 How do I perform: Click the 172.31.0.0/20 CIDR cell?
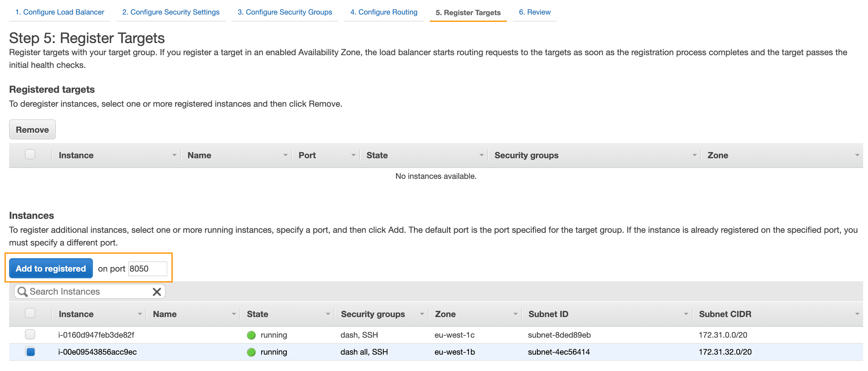click(723, 335)
